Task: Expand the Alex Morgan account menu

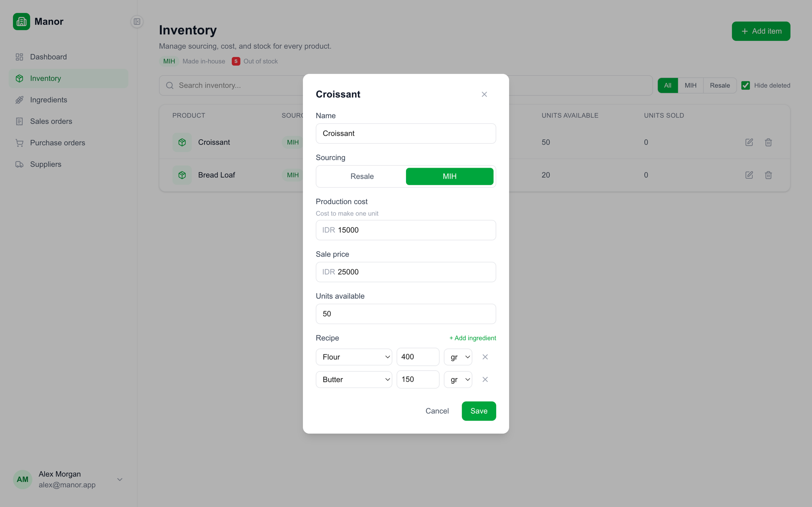Action: (120, 479)
